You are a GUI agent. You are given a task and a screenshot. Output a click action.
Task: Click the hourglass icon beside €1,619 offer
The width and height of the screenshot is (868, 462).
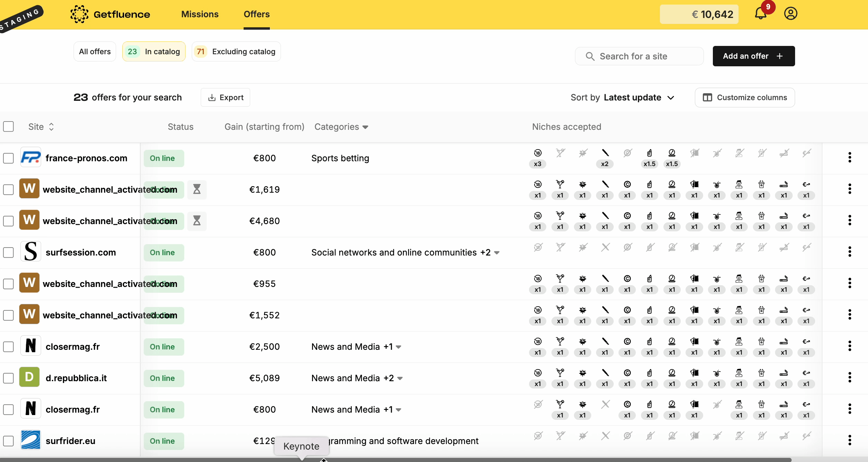coord(197,189)
